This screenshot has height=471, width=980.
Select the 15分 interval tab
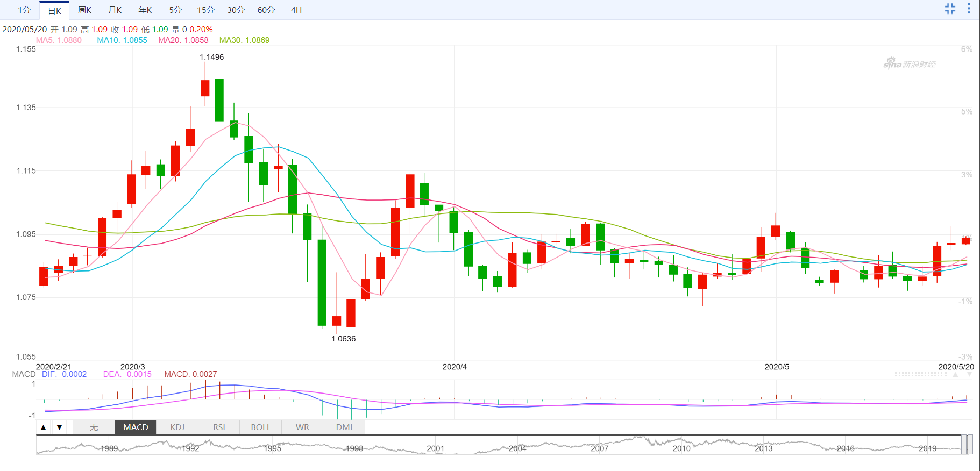pyautogui.click(x=205, y=10)
